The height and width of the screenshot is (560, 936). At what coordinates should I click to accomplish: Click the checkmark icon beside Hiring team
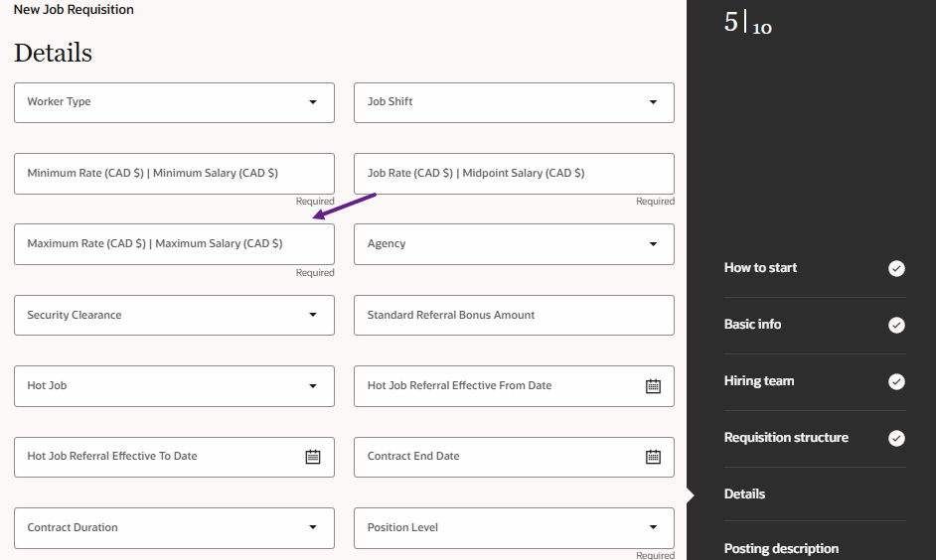point(896,381)
